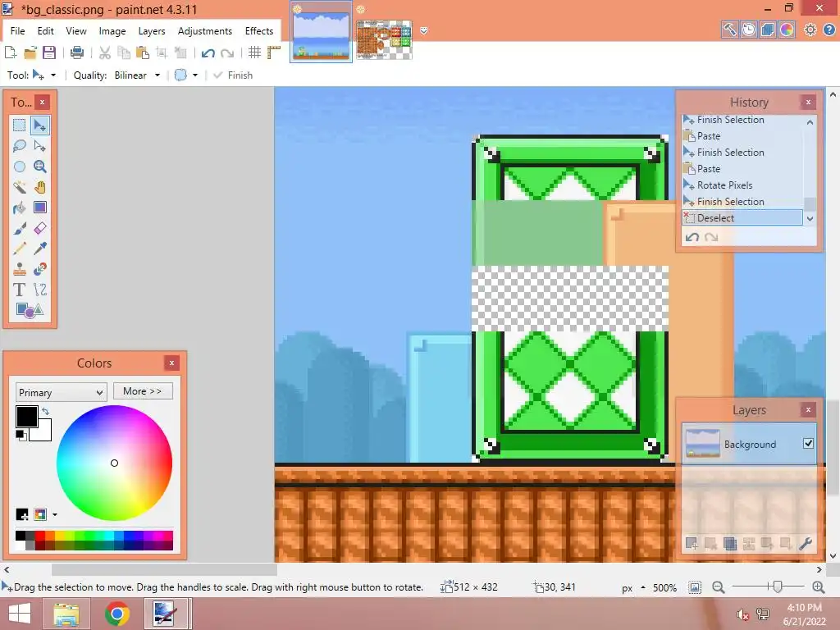Open the measurement units px dropdown
The width and height of the screenshot is (840, 630).
pos(632,587)
